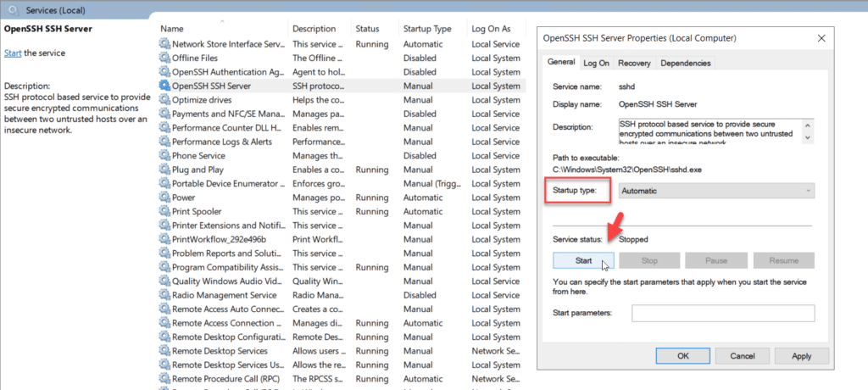Screen dimensions: 868x390
Task: Click the OpenSSH SSH Server gear icon
Action: click(164, 86)
